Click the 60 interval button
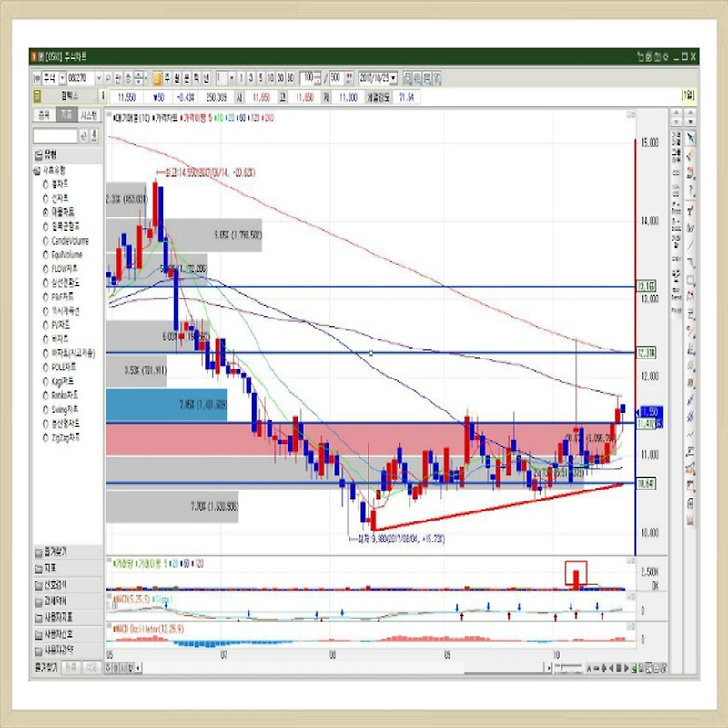This screenshot has height=728, width=728. tap(290, 78)
